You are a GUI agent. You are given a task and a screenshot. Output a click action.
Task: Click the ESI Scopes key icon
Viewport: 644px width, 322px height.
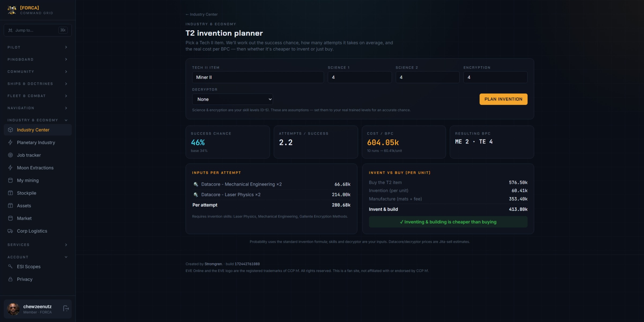10,266
